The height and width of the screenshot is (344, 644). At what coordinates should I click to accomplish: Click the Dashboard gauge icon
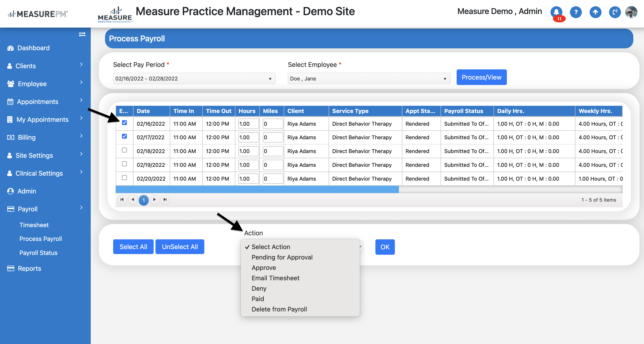[x=10, y=48]
